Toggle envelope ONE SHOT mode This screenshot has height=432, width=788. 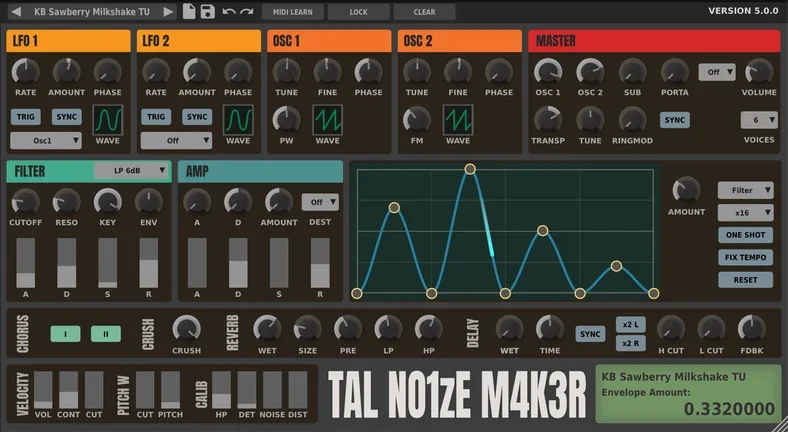tap(745, 235)
